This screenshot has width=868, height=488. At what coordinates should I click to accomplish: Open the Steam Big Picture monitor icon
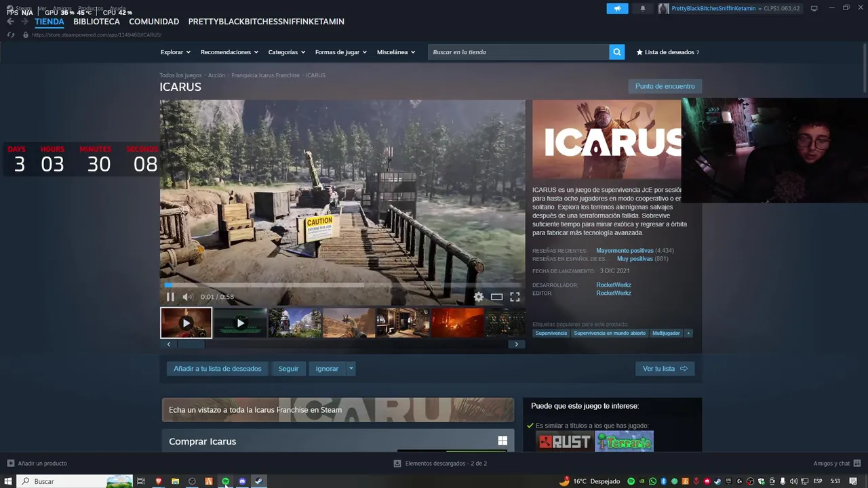click(x=814, y=8)
